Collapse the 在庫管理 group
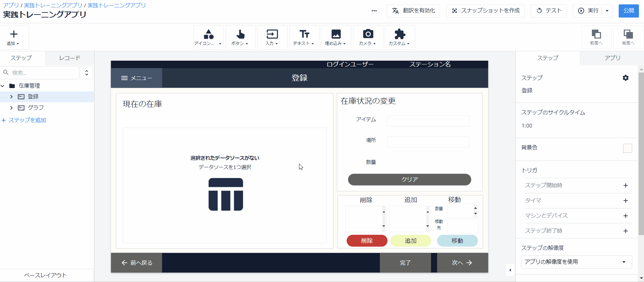 pos(3,86)
